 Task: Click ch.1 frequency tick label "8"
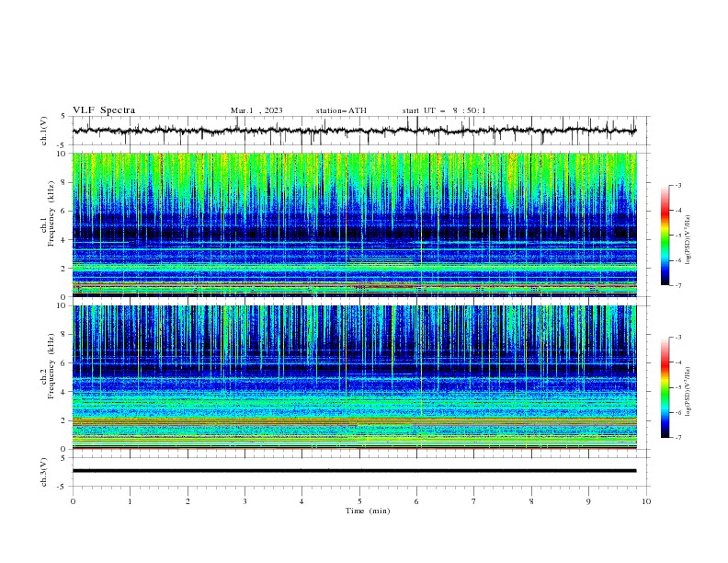pos(65,182)
